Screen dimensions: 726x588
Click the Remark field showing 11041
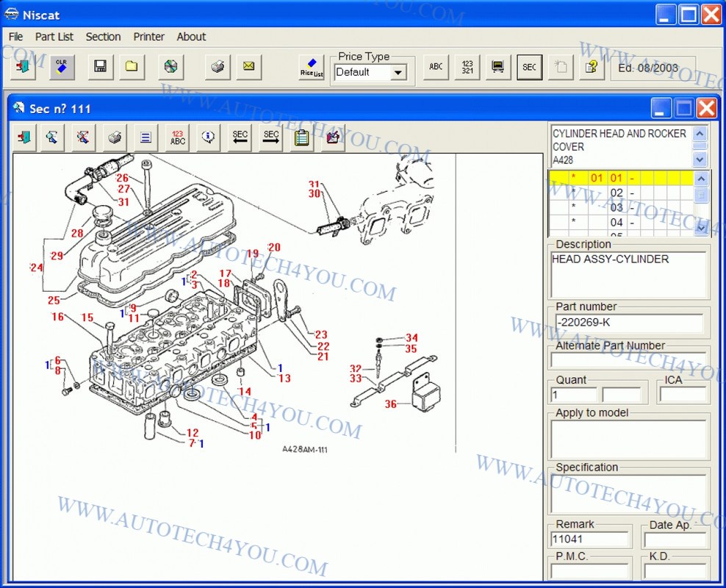coord(589,539)
